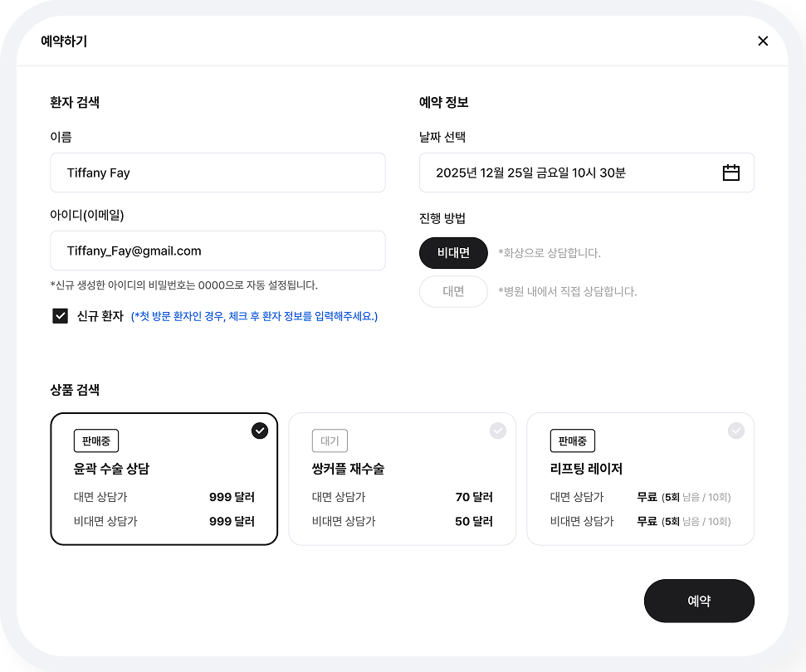Enable the 비대면 consultation option
Screen dimensions: 806x672
coord(453,252)
